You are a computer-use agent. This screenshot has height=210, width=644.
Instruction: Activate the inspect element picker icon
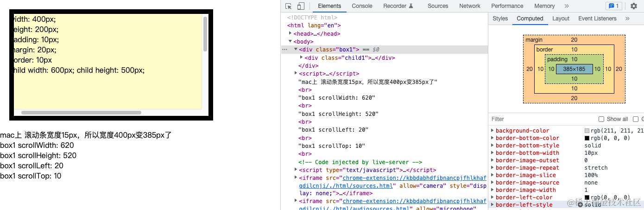point(289,6)
